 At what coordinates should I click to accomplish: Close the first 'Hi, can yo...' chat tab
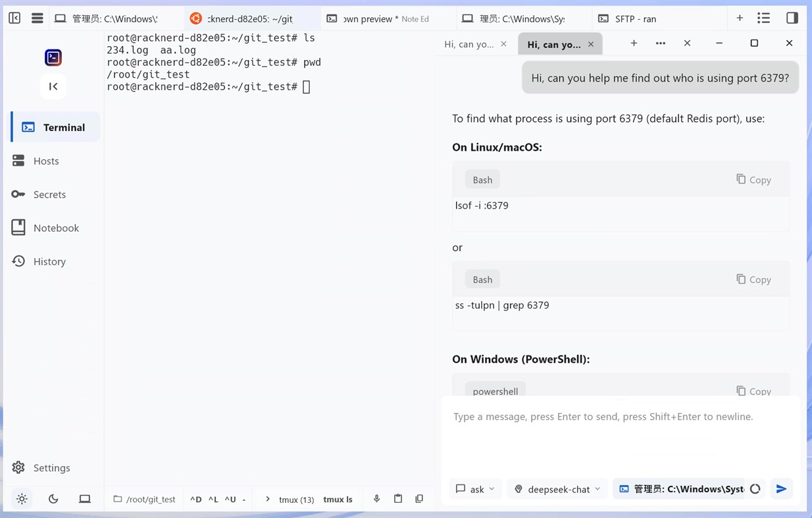[504, 44]
